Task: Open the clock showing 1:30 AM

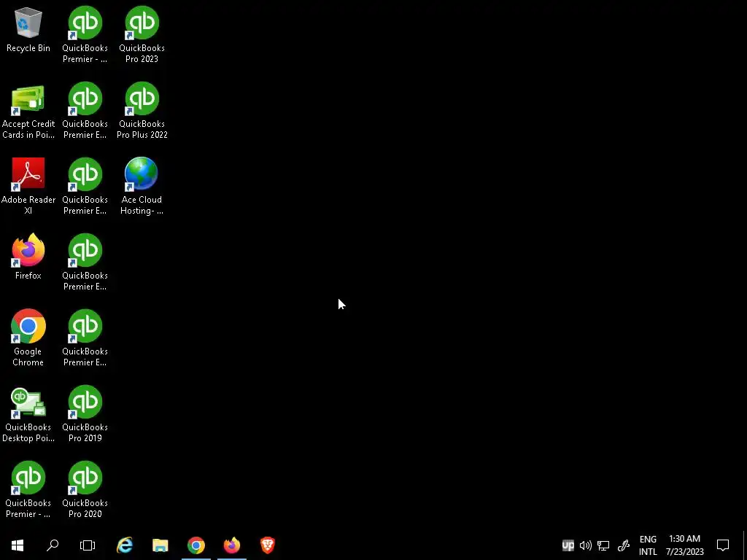Action: pos(684,545)
